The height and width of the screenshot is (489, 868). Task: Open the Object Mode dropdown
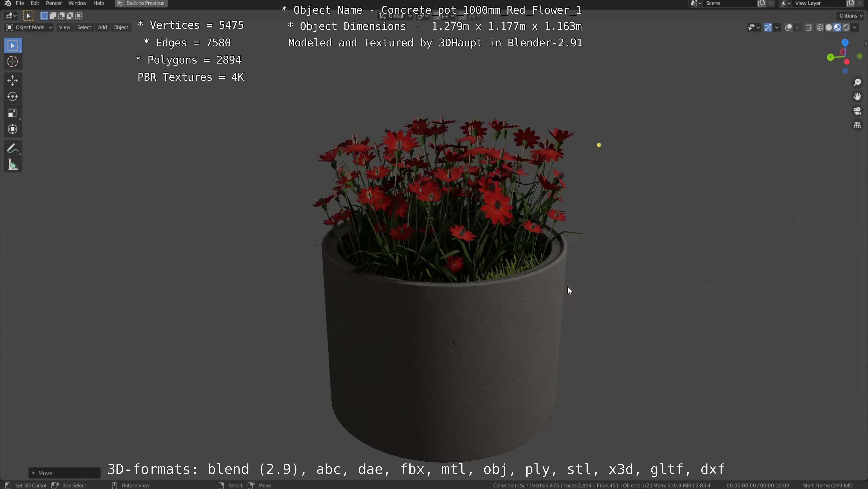(x=29, y=28)
